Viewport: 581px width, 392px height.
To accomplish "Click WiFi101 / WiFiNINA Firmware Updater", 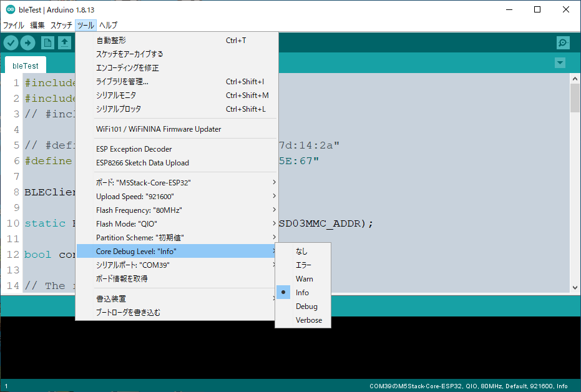I will [x=159, y=129].
